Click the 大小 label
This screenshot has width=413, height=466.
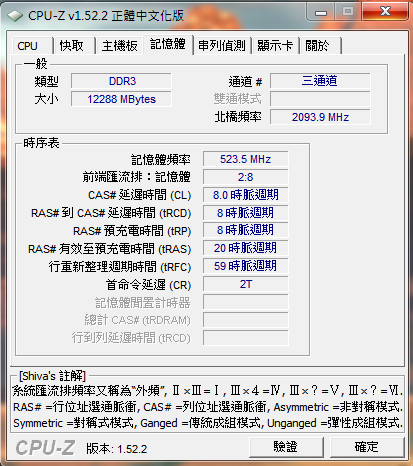pos(46,99)
